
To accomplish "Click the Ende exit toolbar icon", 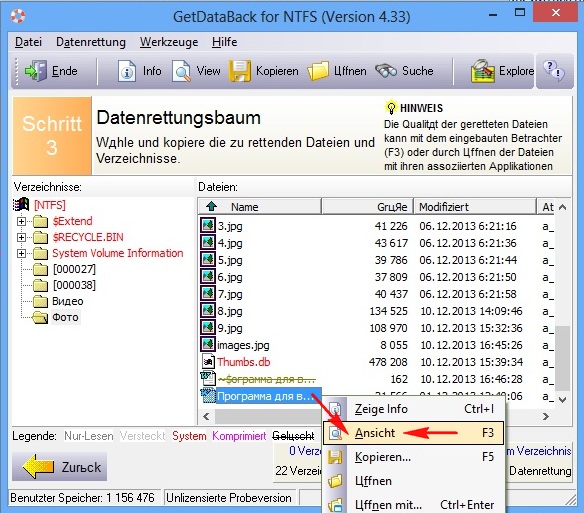I will 36,71.
